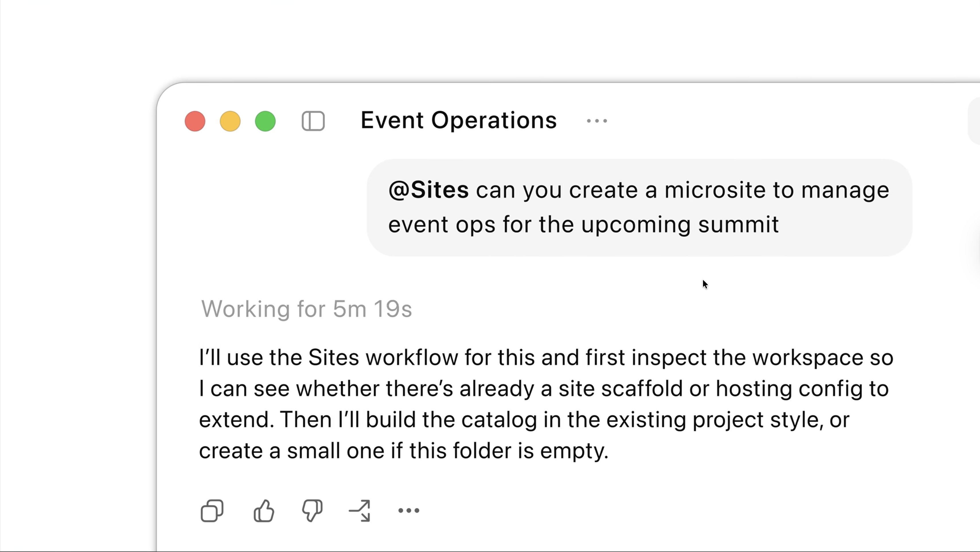The height and width of the screenshot is (552, 980).
Task: Click the @Sites mention in the message
Action: coord(428,190)
